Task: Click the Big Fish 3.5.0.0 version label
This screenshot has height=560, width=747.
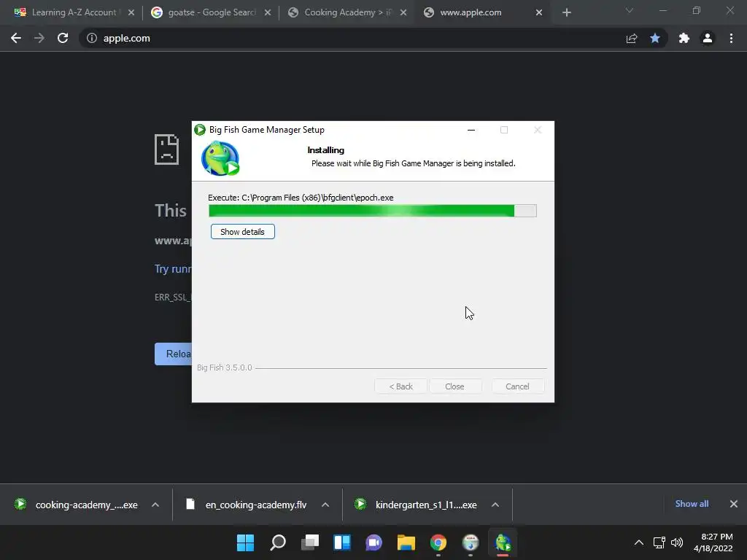Action: pos(225,367)
